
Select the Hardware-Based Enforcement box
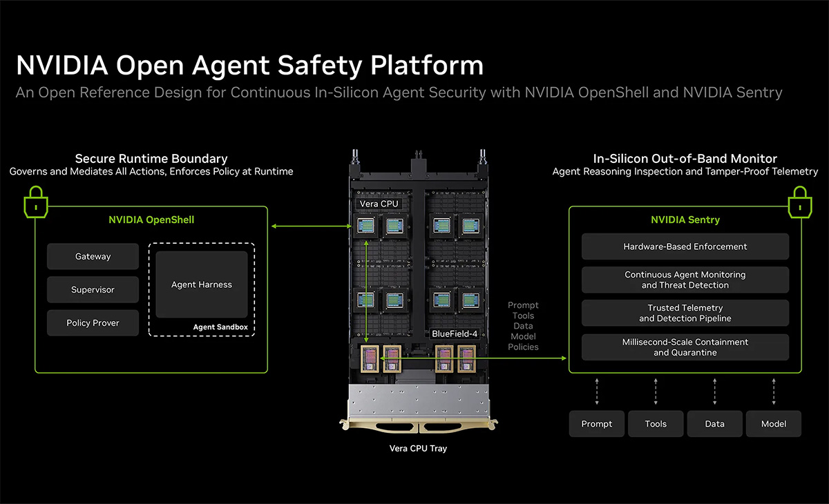tap(685, 246)
